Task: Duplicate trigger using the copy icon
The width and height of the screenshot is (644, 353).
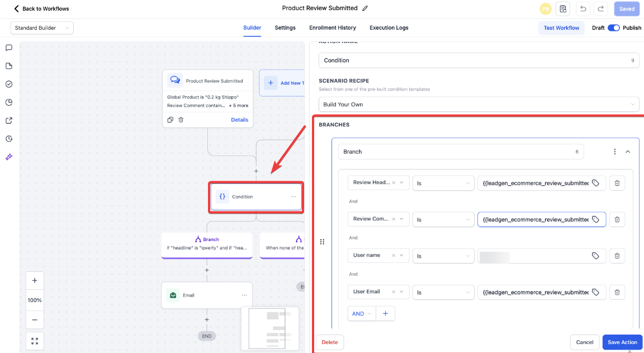Action: [170, 120]
